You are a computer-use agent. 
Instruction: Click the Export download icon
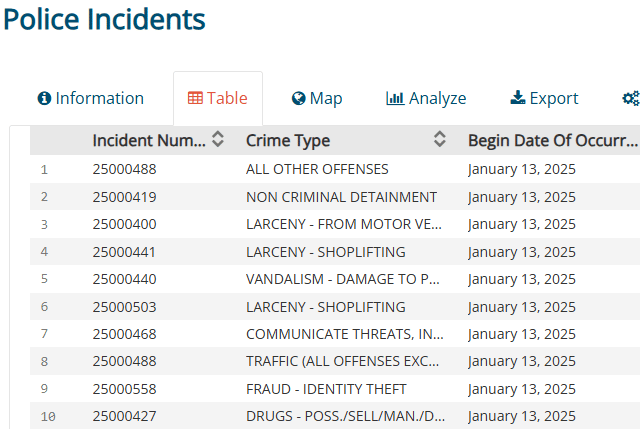click(517, 98)
